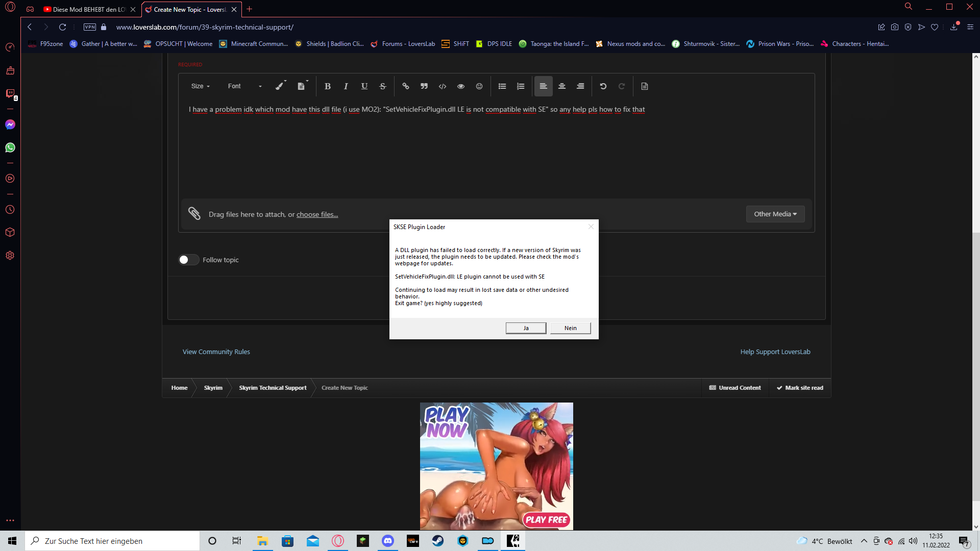This screenshot has height=551, width=980.
Task: Click the preview document icon in the editor toolbar
Action: 645,86
